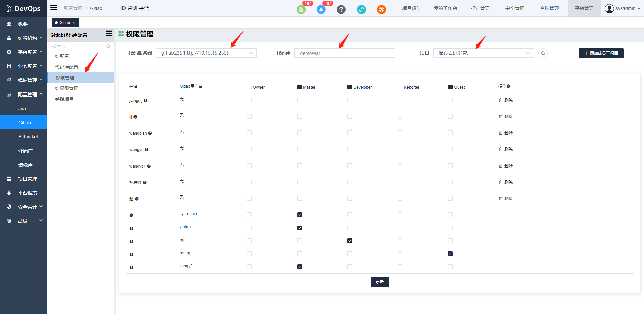Enable Reporter checkbox for rgg row
This screenshot has height=314, width=644.
(400, 241)
